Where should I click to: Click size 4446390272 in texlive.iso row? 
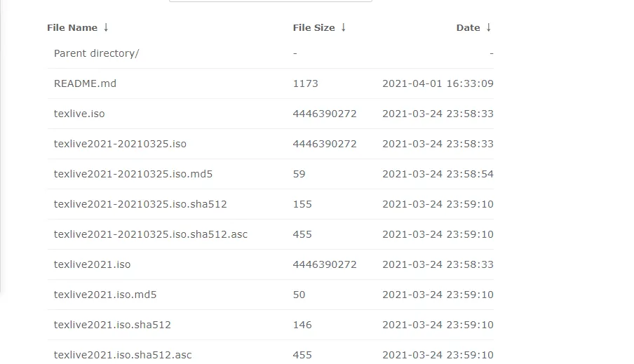(x=325, y=114)
